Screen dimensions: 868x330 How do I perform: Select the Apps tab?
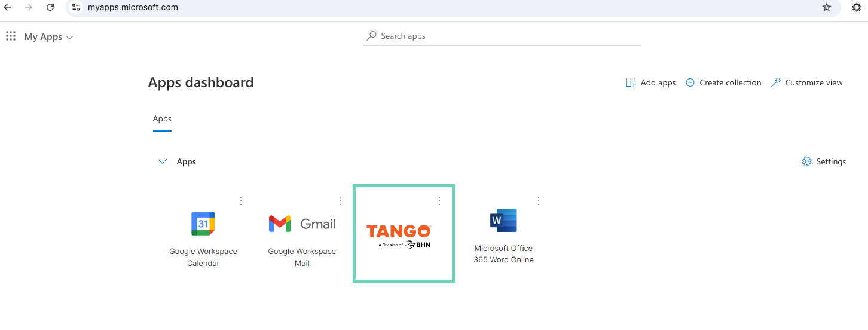tap(162, 119)
